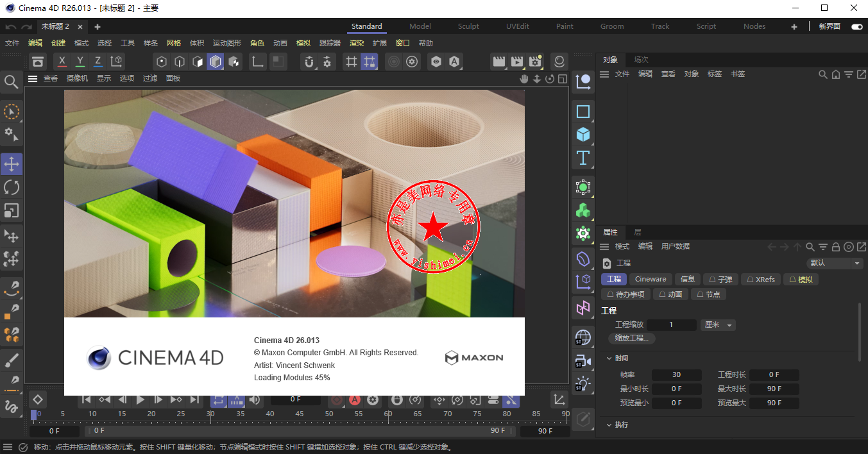The width and height of the screenshot is (868, 454).
Task: Switch to the UVEdit layout tab
Action: (x=518, y=26)
